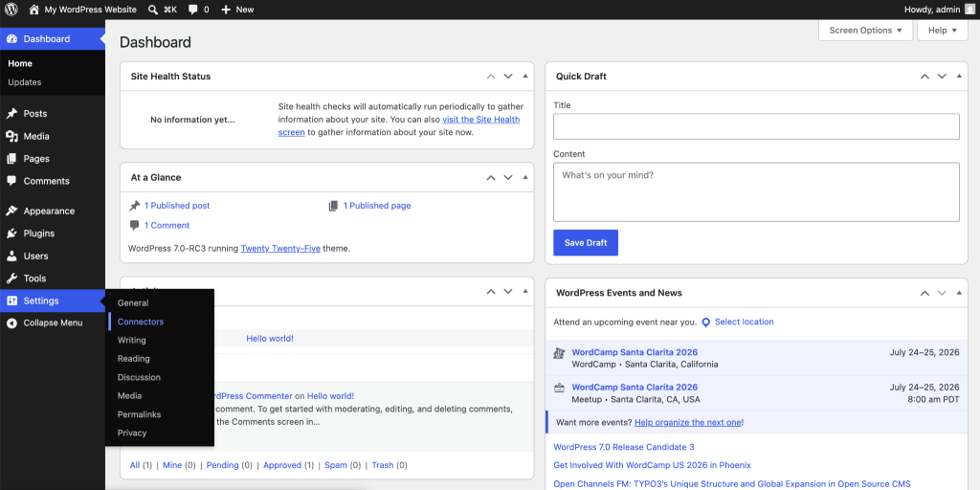
Task: Click the Settings sliders icon
Action: point(11,301)
